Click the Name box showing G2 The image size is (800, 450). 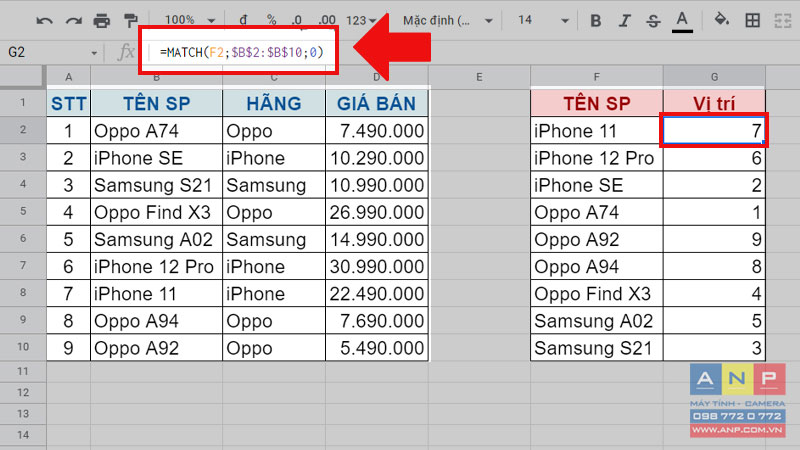(x=46, y=52)
